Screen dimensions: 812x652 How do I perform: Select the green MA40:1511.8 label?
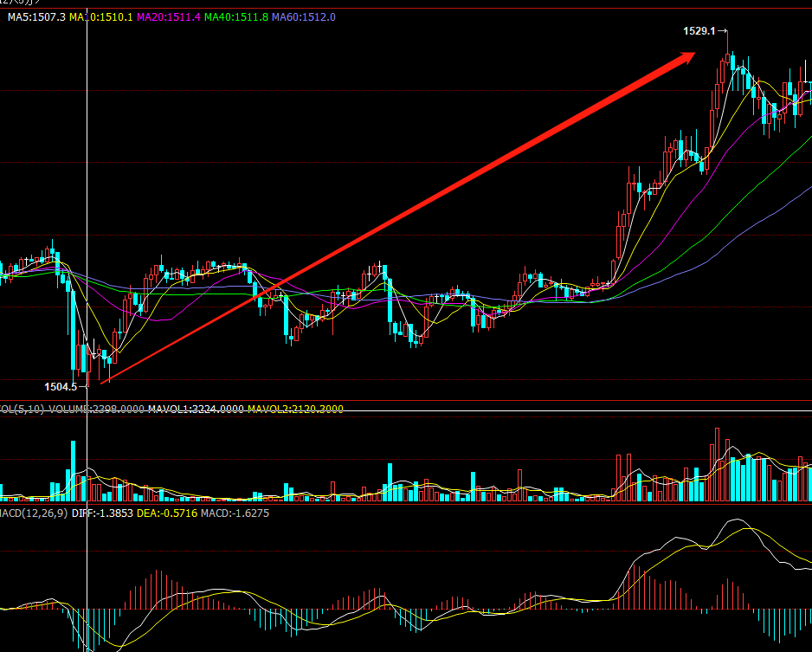pos(236,17)
